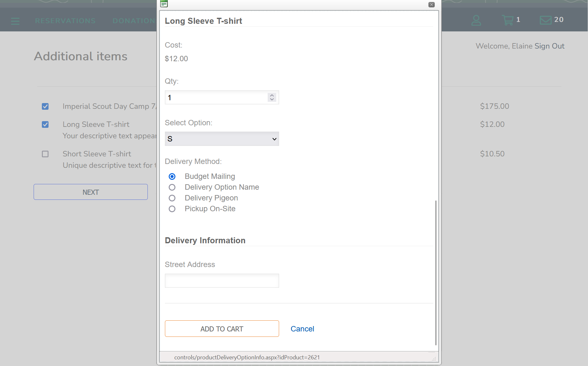Check the Short Sleeve T-shirt checkbox
The width and height of the screenshot is (588, 366).
tap(45, 154)
